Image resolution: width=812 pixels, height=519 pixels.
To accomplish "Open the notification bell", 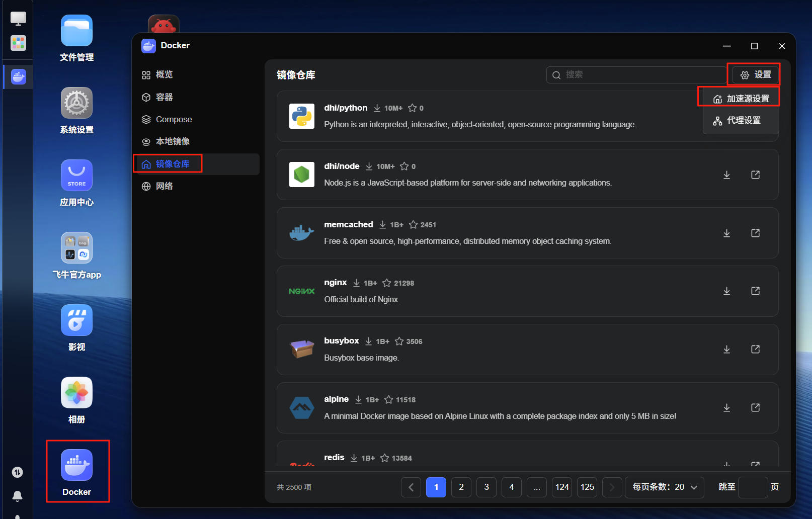I will (x=18, y=496).
